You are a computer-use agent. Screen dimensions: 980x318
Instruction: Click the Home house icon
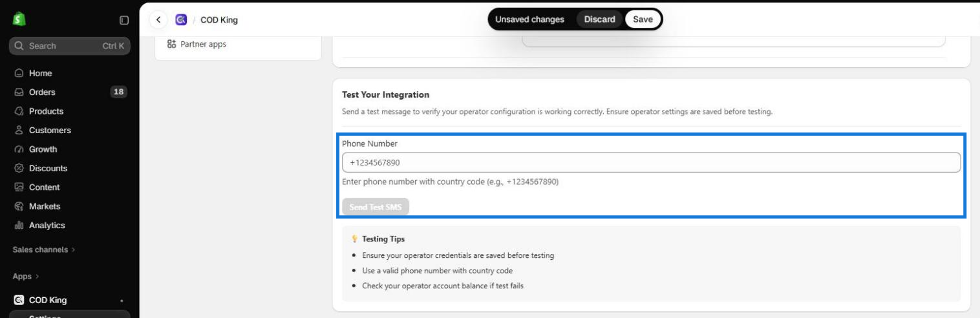coord(19,73)
